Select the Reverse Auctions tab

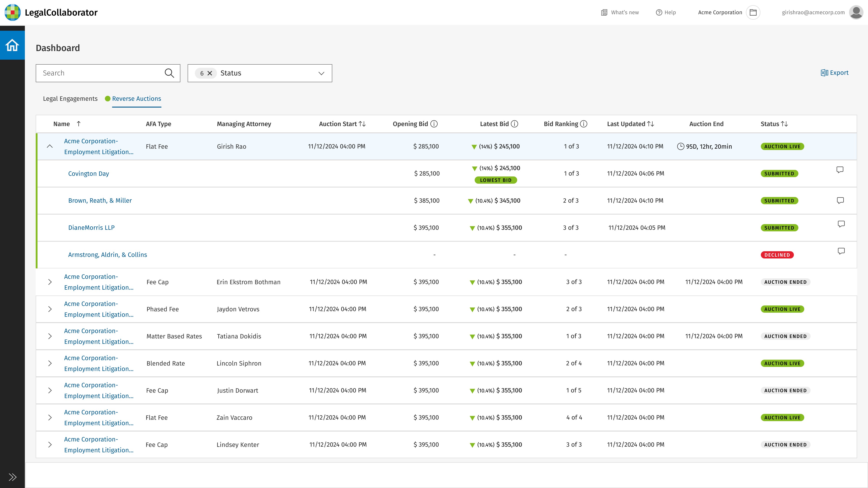tap(137, 99)
